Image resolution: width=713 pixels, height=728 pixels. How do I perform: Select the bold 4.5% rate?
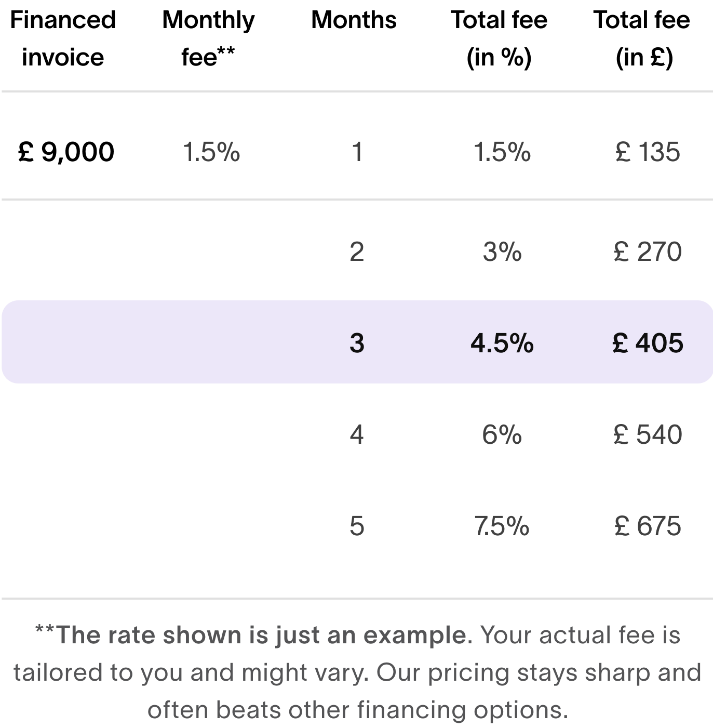[502, 343]
